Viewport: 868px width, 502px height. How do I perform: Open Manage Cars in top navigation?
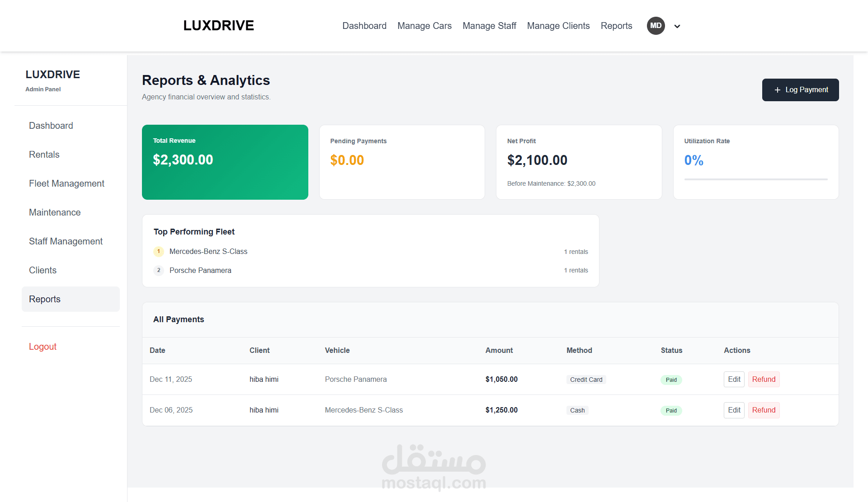pos(424,26)
